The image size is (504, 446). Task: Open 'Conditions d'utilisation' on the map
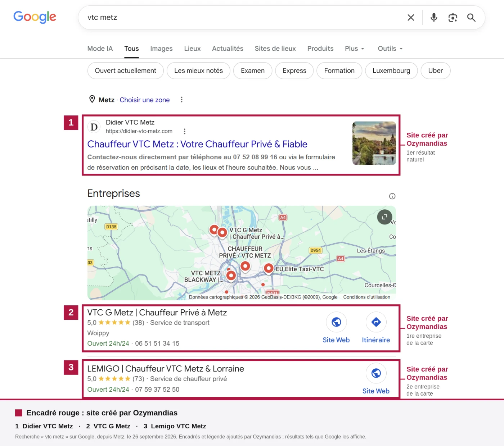[366, 297]
